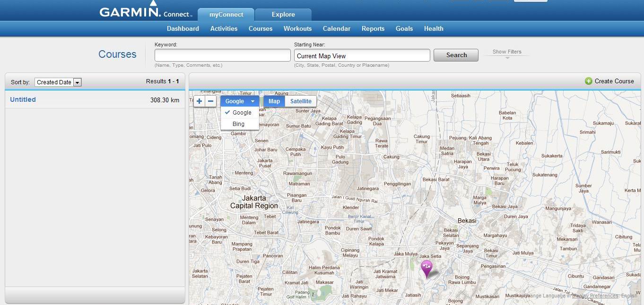This screenshot has height=305, width=644.
Task: Click the Bekasi map label
Action: pos(467,221)
